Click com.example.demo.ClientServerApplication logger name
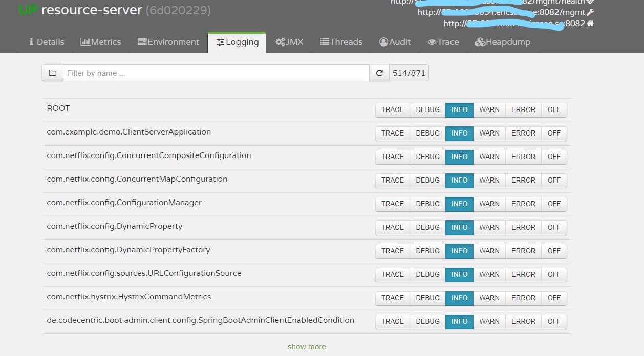This screenshot has width=644, height=356. coord(129,132)
